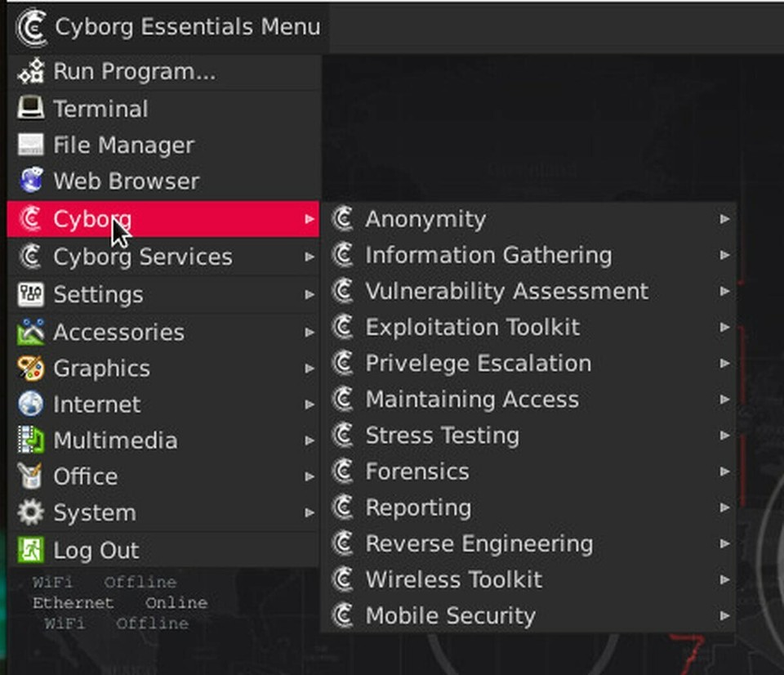Expand the Anonymity submenu
This screenshot has height=675, width=784.
425,218
